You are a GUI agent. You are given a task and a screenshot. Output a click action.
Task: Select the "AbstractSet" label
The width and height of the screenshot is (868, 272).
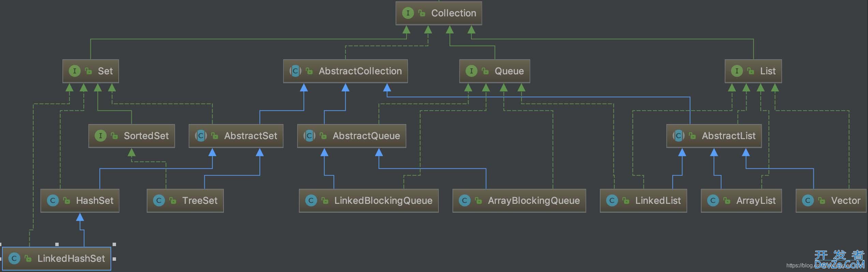click(251, 136)
